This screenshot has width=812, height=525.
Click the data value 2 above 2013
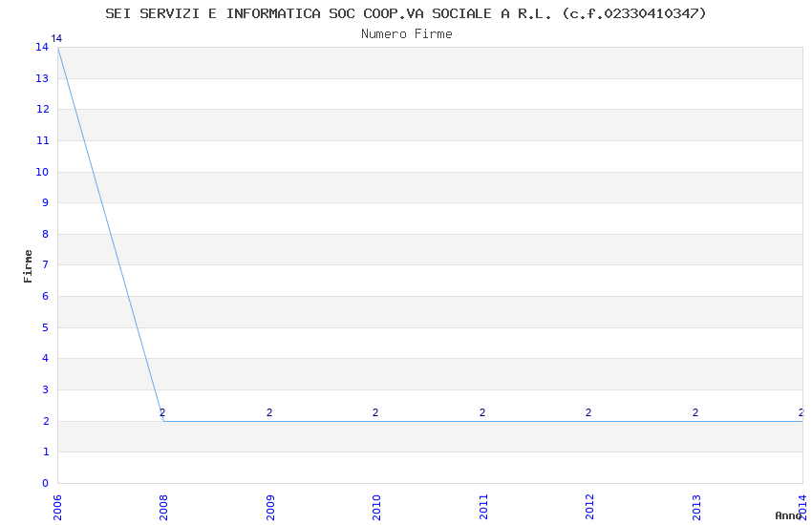coord(695,412)
